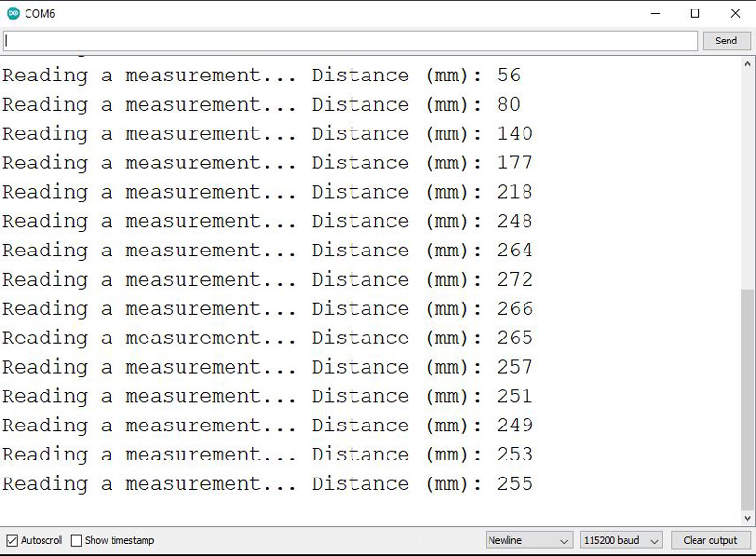
Task: Click the Clear output button
Action: [710, 541]
